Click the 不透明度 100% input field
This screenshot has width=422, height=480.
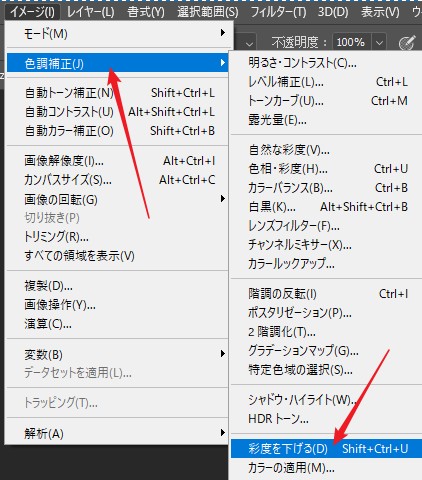coord(352,42)
